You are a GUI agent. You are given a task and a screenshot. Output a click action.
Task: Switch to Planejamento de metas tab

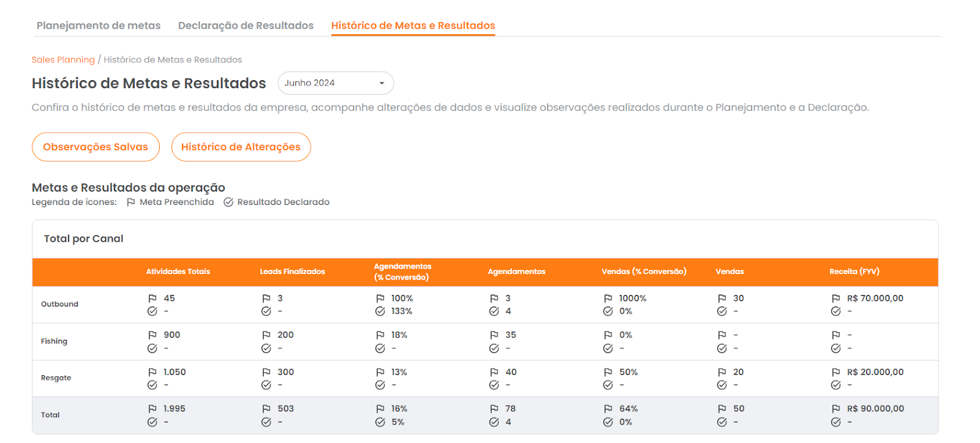tap(99, 26)
